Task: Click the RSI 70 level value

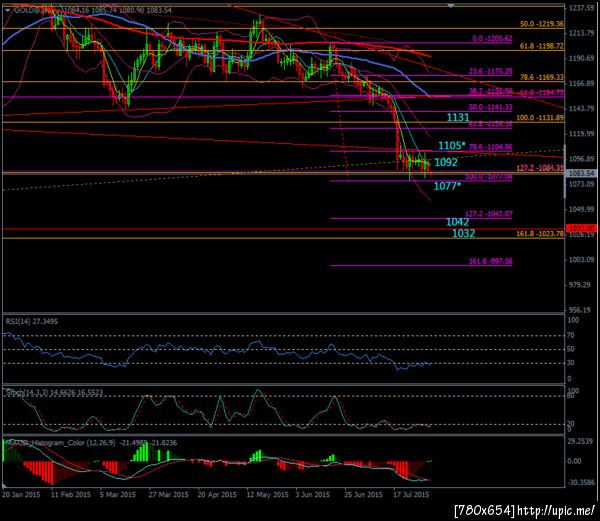Action: click(571, 335)
